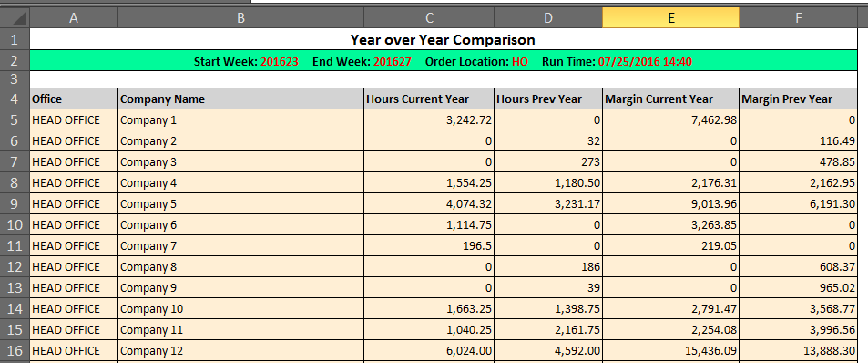This screenshot has width=868, height=363.
Task: Click the cell containing 3,242.72
Action: (x=429, y=119)
